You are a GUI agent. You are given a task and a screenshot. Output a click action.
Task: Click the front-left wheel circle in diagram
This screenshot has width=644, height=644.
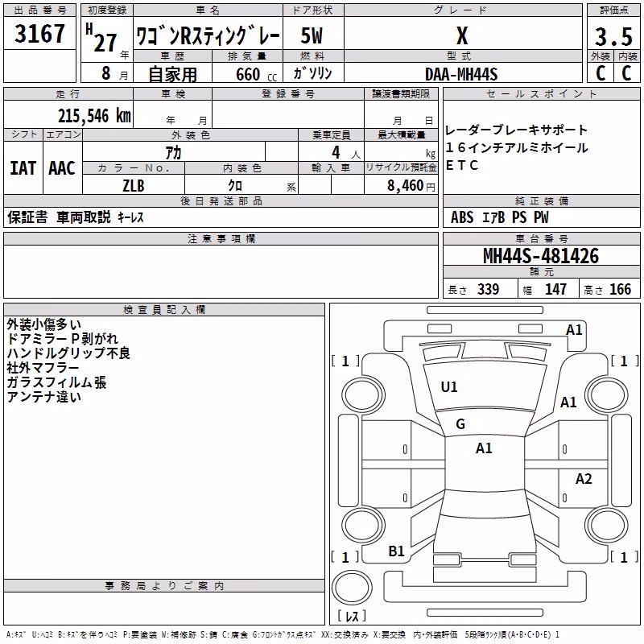[363, 396]
